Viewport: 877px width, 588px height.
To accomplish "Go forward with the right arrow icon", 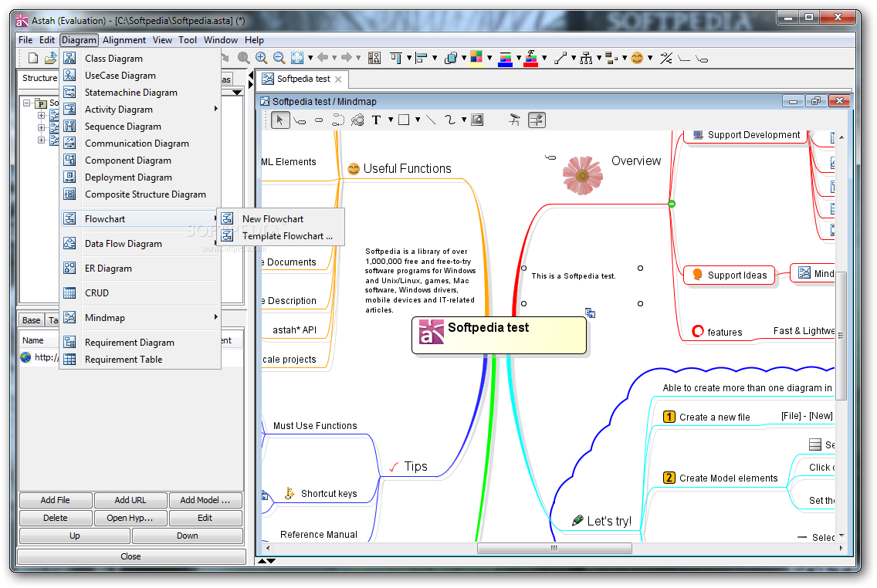I will (347, 58).
